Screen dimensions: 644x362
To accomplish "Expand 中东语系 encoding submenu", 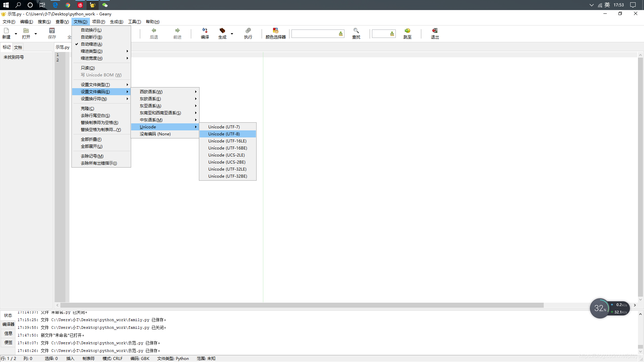I will click(165, 120).
